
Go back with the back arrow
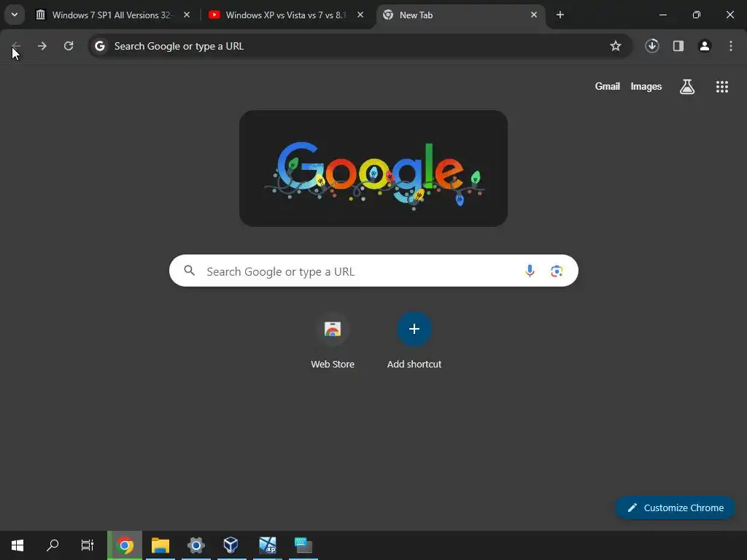(x=16, y=46)
